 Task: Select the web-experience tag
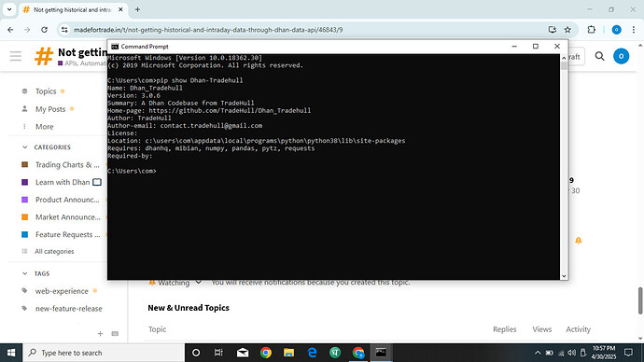tap(62, 291)
